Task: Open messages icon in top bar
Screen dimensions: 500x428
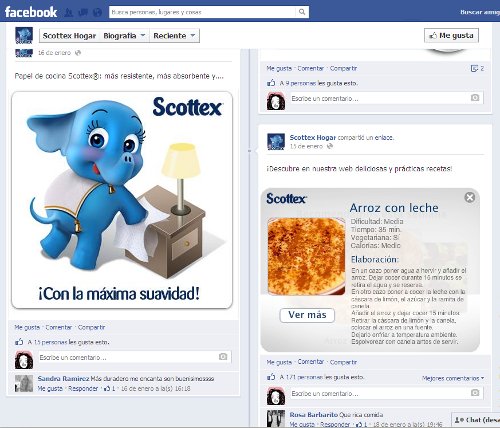Action: 83,12
